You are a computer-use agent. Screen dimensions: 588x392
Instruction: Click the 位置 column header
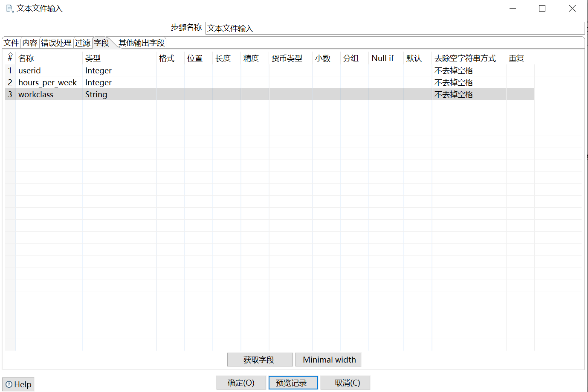coord(199,58)
